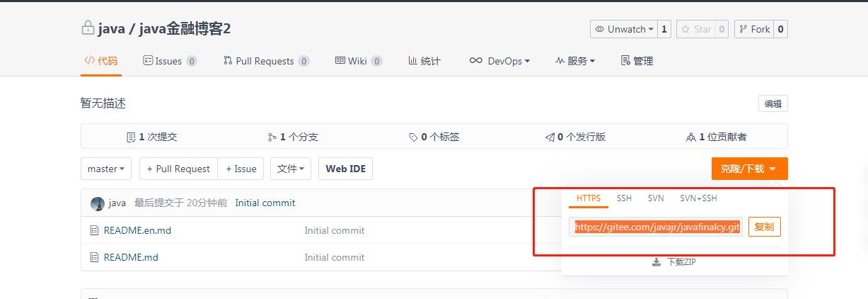Click the 复制 copy button
This screenshot has height=299, width=868.
(765, 227)
